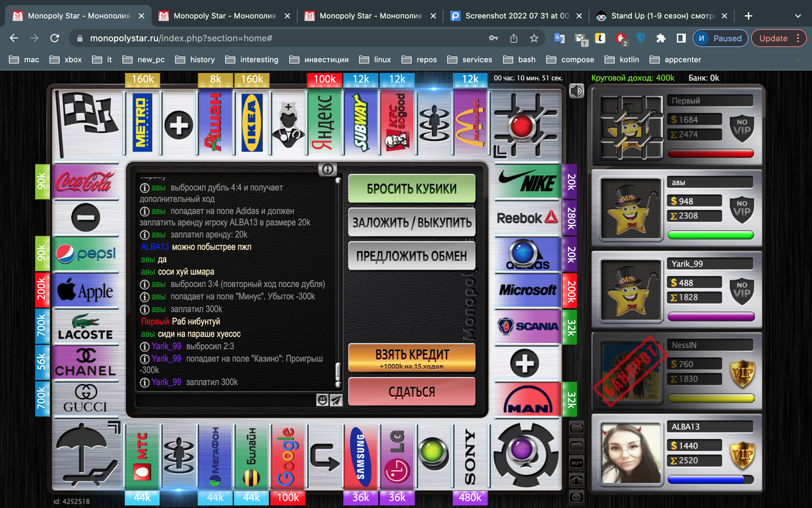
Task: Click the БРОСИТЬ КУБИКИ button
Action: (412, 189)
